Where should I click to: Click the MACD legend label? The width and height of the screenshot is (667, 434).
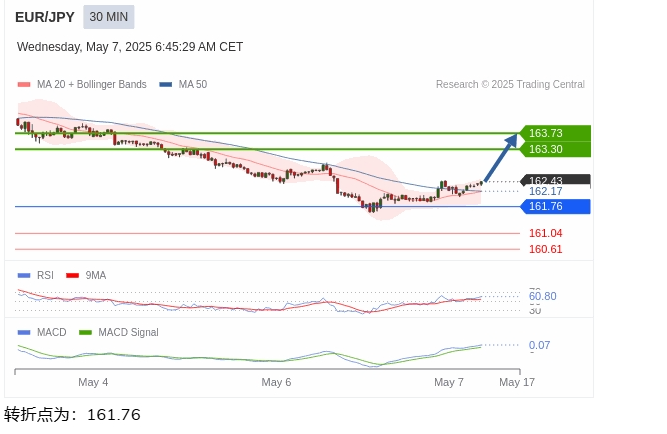click(51, 332)
